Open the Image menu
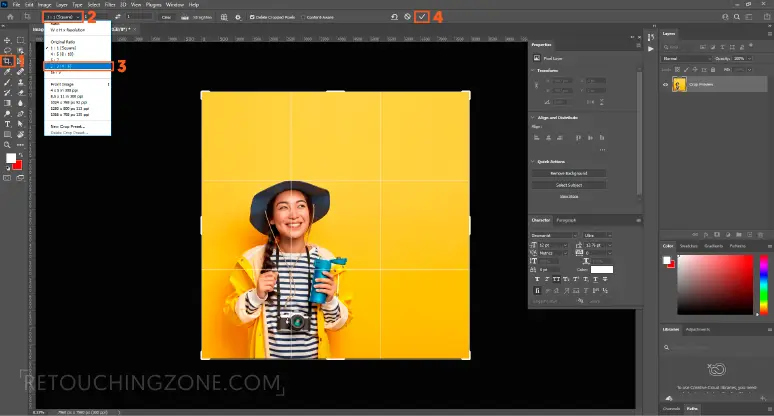This screenshot has height=416, width=774. 44,4
